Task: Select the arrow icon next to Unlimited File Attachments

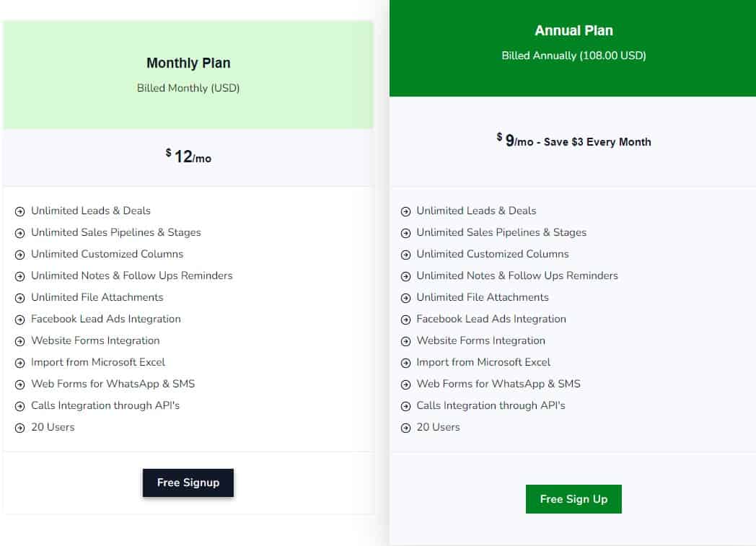Action: click(x=19, y=298)
